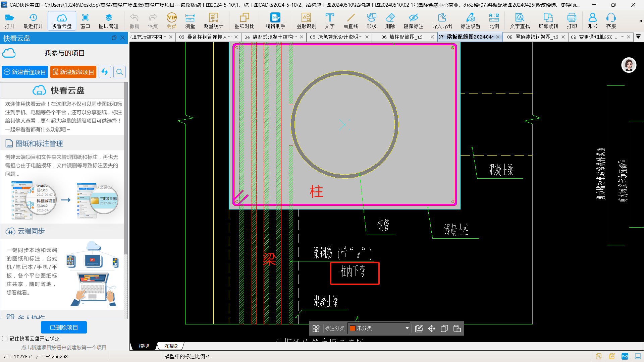Click the 标注分类 grid icon

pos(316,328)
